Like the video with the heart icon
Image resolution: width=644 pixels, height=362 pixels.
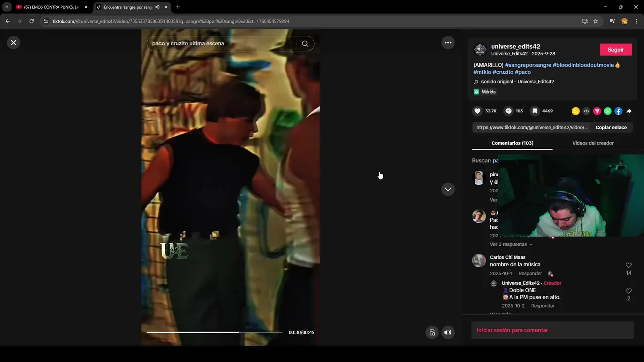(478, 111)
